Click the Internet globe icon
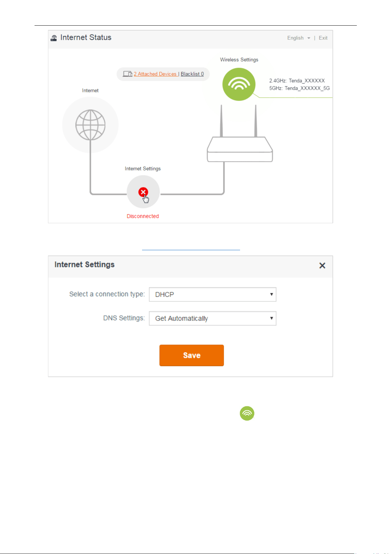 coord(90,125)
